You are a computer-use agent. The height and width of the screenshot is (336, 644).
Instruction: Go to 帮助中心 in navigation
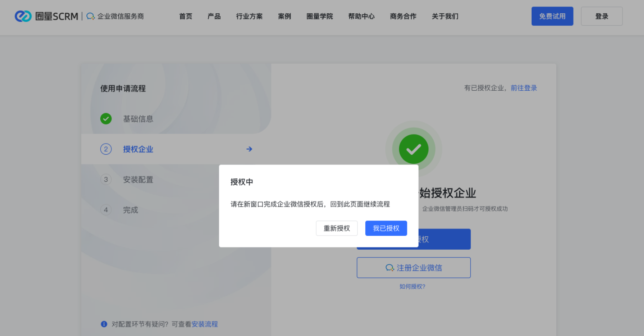click(361, 16)
